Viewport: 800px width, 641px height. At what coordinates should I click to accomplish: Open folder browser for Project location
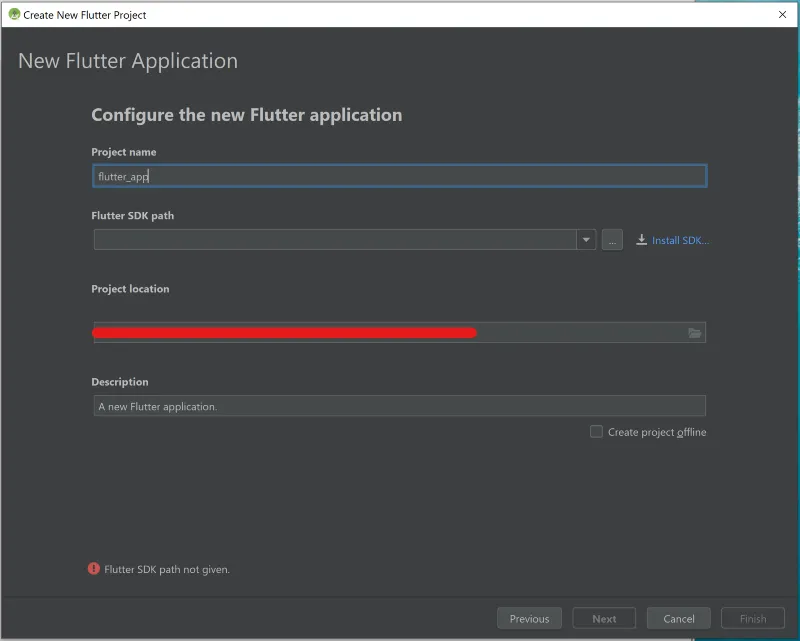694,333
